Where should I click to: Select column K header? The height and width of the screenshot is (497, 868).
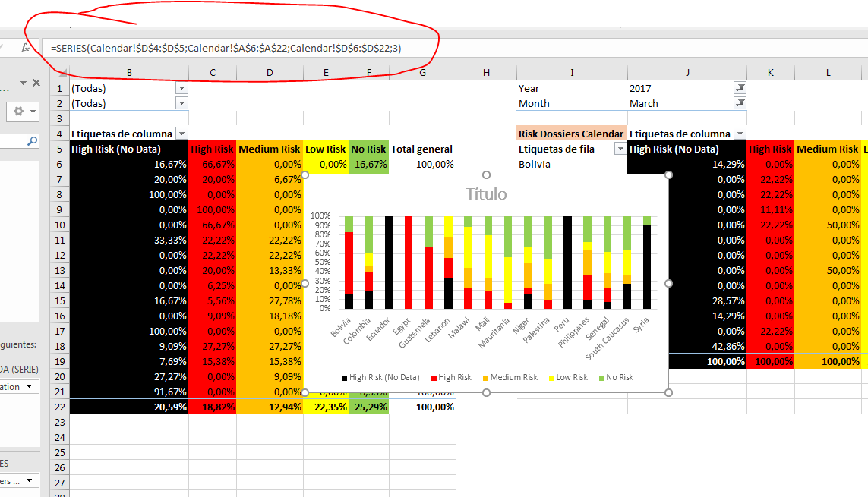[x=771, y=72]
